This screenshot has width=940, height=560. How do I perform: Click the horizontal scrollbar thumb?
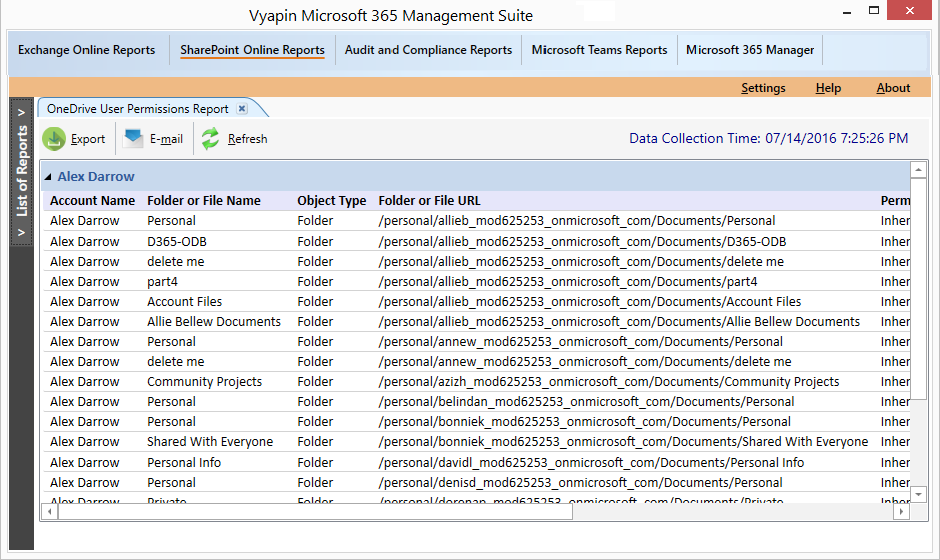point(315,511)
